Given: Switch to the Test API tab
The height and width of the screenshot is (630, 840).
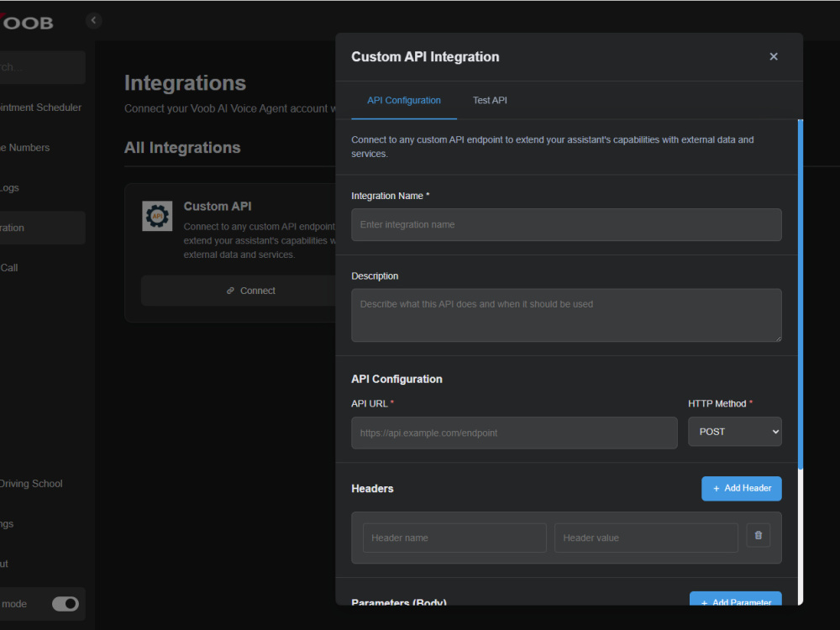Looking at the screenshot, I should [490, 100].
